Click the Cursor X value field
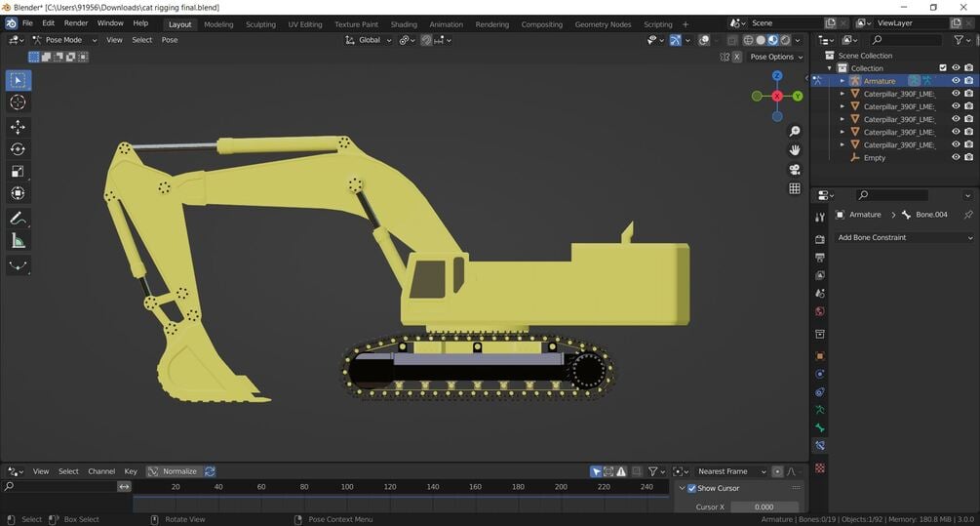 point(764,506)
